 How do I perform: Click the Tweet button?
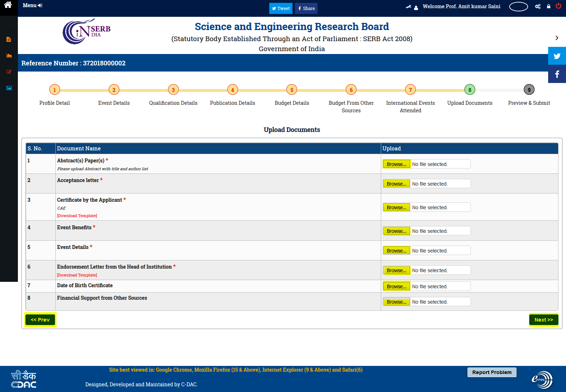tap(281, 8)
